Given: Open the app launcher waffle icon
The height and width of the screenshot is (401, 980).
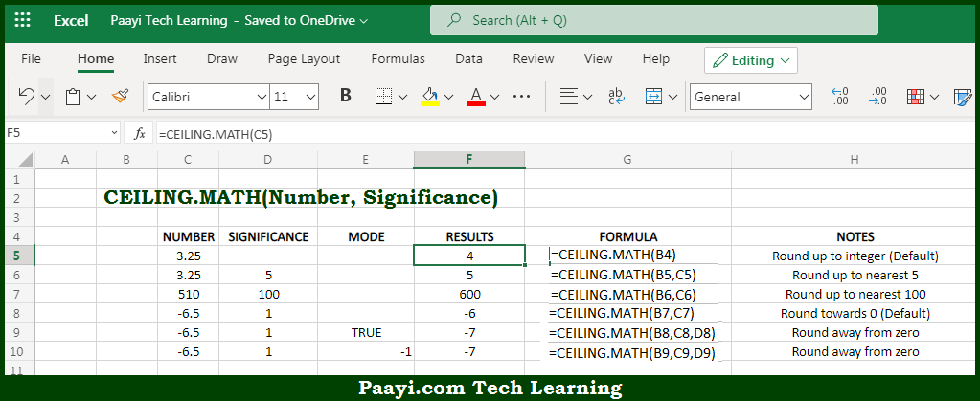Looking at the screenshot, I should [22, 20].
